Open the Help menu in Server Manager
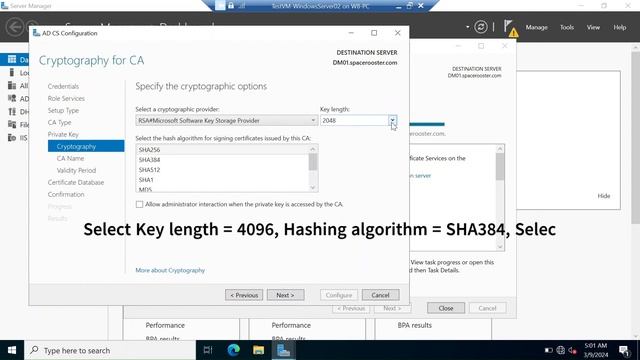Screen dimensions: 640x360 click(x=620, y=27)
